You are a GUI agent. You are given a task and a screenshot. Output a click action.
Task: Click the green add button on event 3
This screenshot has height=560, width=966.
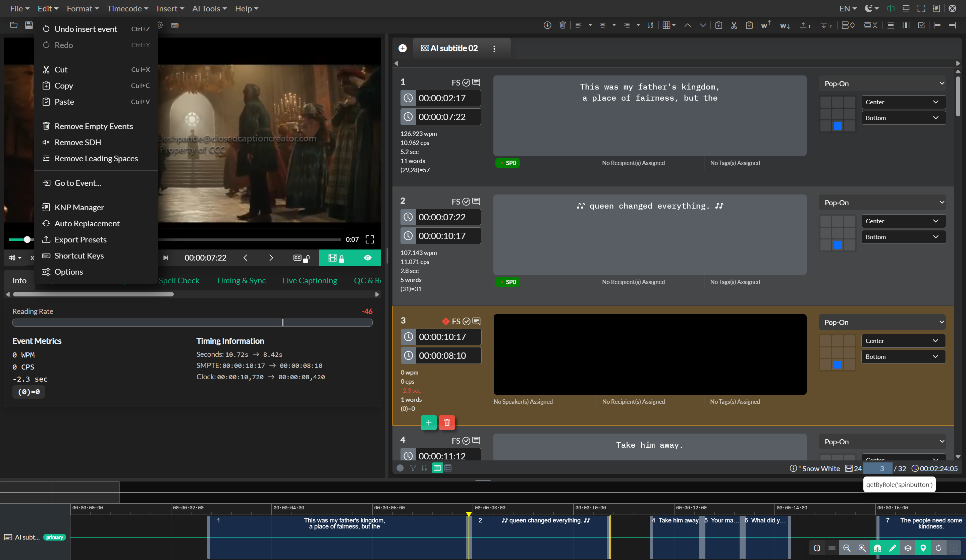(429, 423)
